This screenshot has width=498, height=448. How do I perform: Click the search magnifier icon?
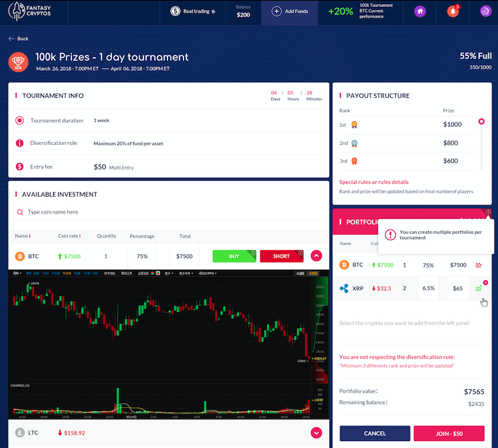(20, 212)
